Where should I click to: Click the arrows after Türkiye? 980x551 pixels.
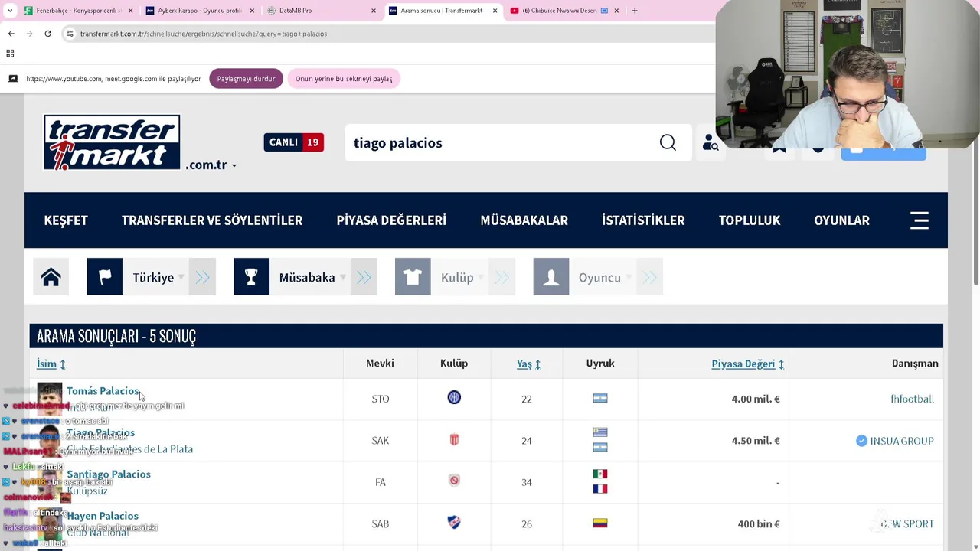coord(202,277)
